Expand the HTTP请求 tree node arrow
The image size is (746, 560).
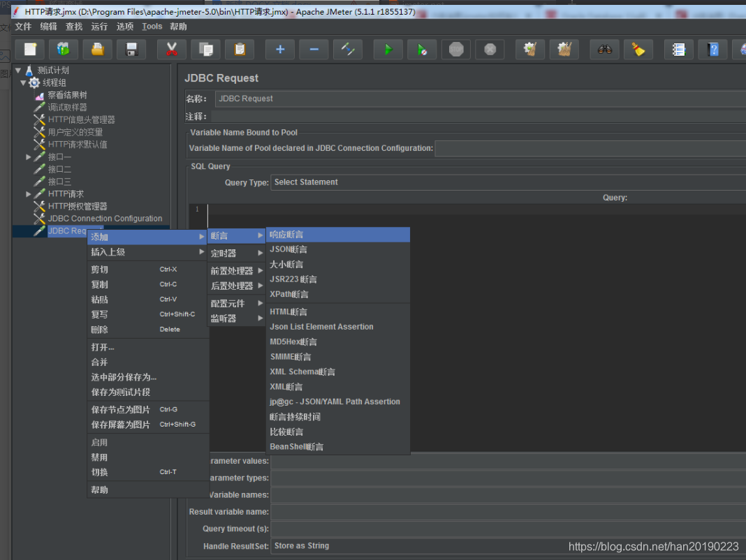click(x=28, y=194)
